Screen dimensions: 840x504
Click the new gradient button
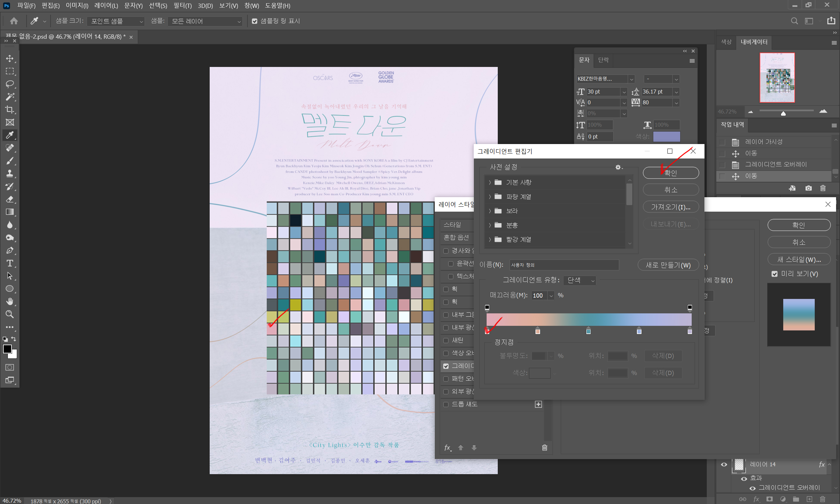pyautogui.click(x=668, y=265)
